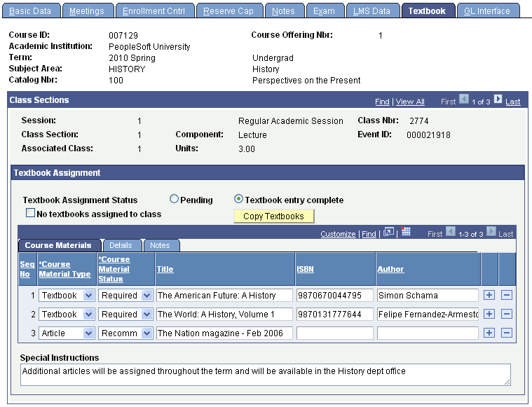532x407 pixels.
Task: Open the GL Interface tab
Action: point(488,11)
